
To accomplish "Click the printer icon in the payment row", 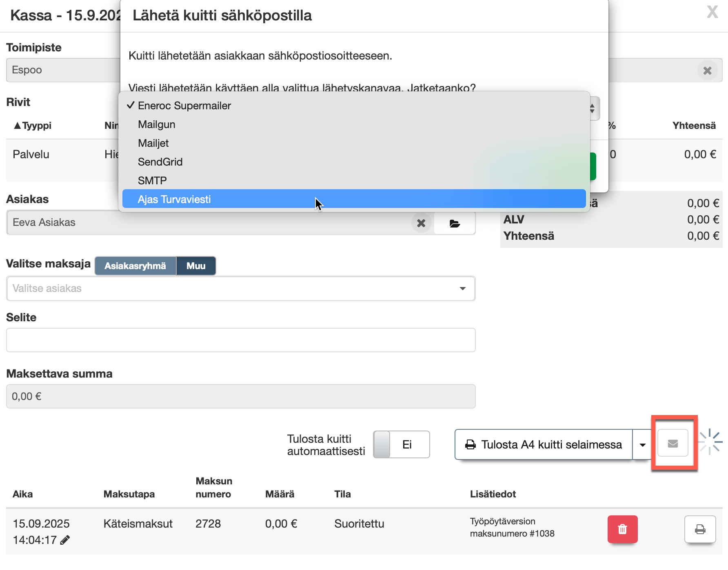I will [x=700, y=529].
